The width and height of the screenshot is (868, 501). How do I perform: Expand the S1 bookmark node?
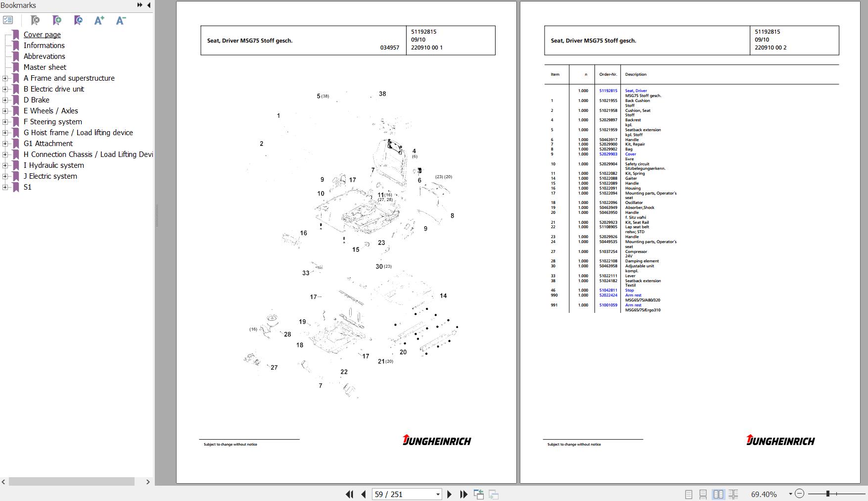[5, 187]
